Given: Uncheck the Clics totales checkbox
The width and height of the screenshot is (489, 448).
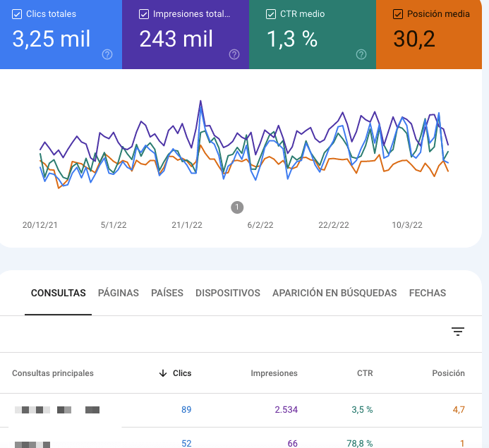Looking at the screenshot, I should (18, 14).
